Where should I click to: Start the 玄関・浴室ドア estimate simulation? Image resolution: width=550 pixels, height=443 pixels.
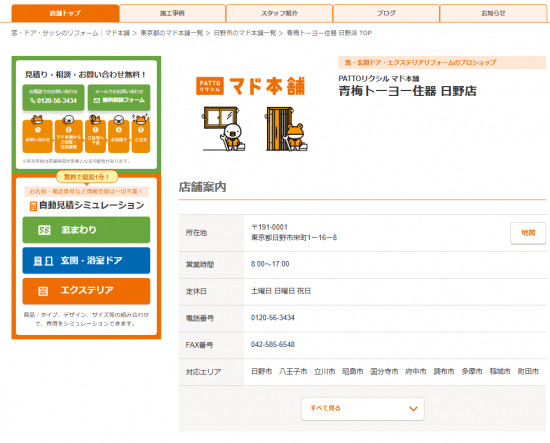pyautogui.click(x=86, y=260)
